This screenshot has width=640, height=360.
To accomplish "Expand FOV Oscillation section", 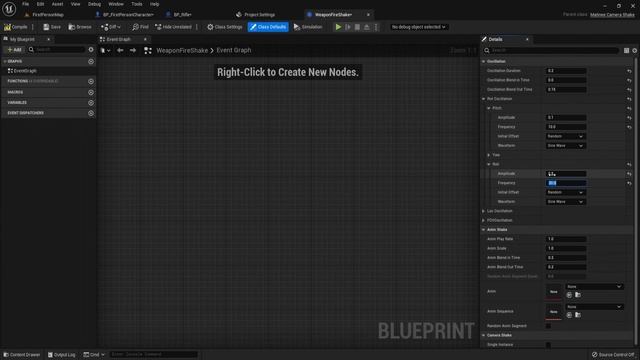I will pyautogui.click(x=484, y=220).
